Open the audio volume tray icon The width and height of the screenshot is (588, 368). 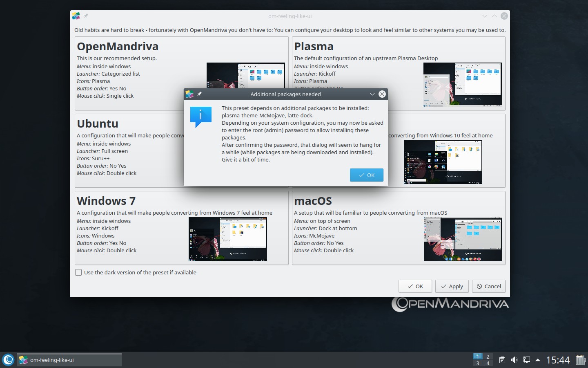point(514,360)
